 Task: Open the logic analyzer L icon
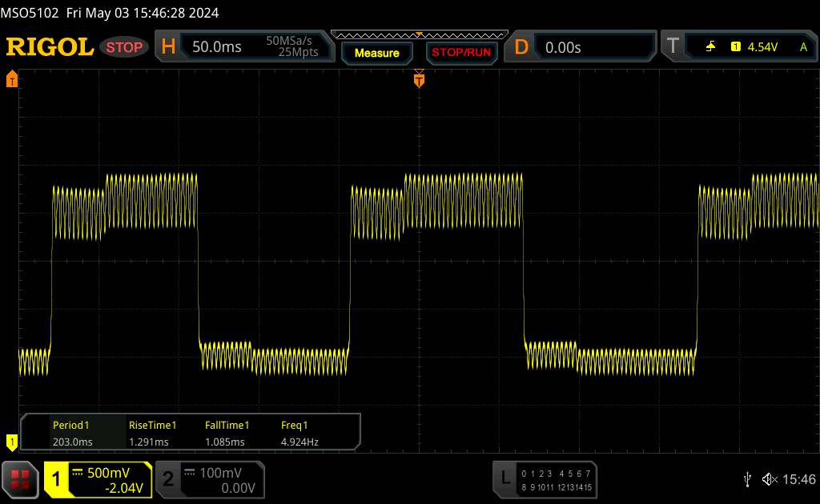click(505, 478)
